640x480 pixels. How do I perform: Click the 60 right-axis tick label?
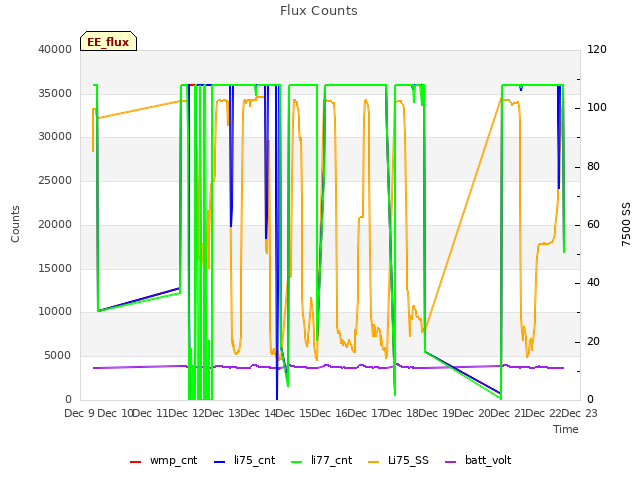pyautogui.click(x=593, y=224)
